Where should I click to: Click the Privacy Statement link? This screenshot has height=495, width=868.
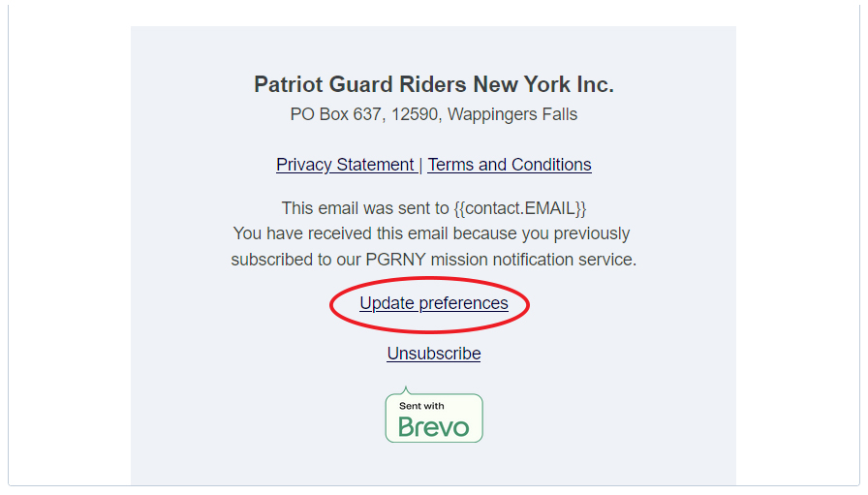tap(345, 165)
